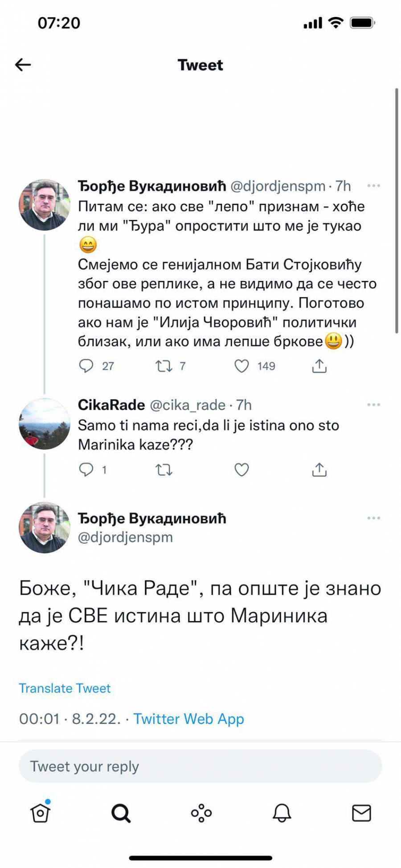Image resolution: width=401 pixels, height=868 pixels.
Task: Like Ђорђе Вукадиновић's first tweet
Action: [x=241, y=366]
